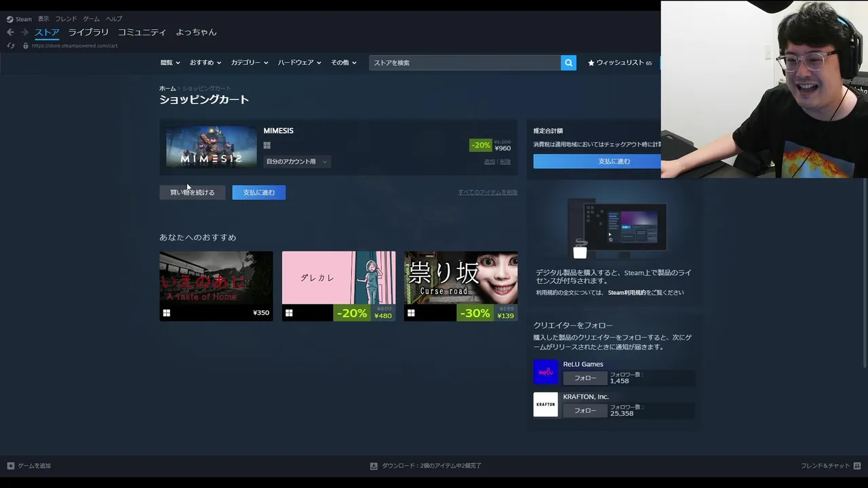Open 自分のアカウント用 dropdown

point(297,161)
